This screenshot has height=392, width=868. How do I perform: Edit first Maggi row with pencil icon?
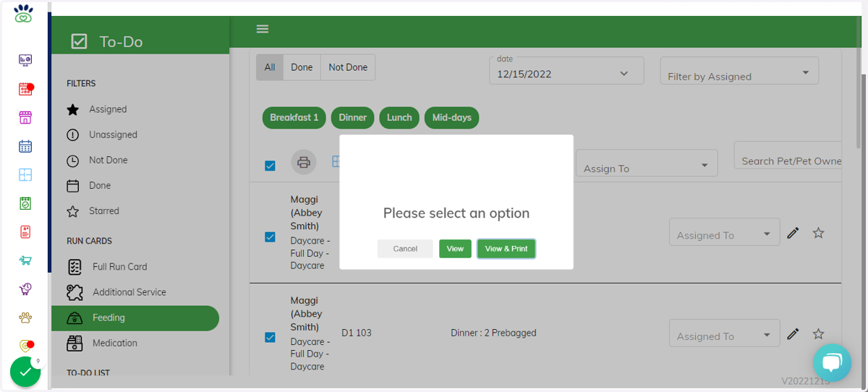click(x=793, y=233)
